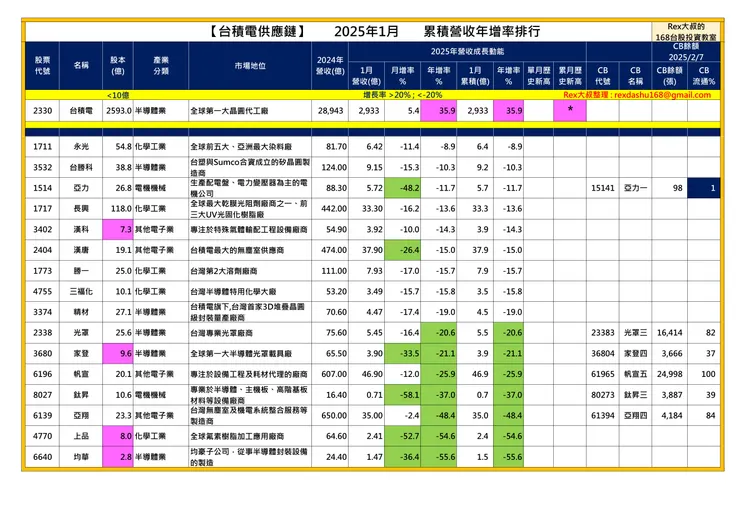Select the 2025年營收成長動能 group header
The height and width of the screenshot is (523, 740).
click(467, 51)
